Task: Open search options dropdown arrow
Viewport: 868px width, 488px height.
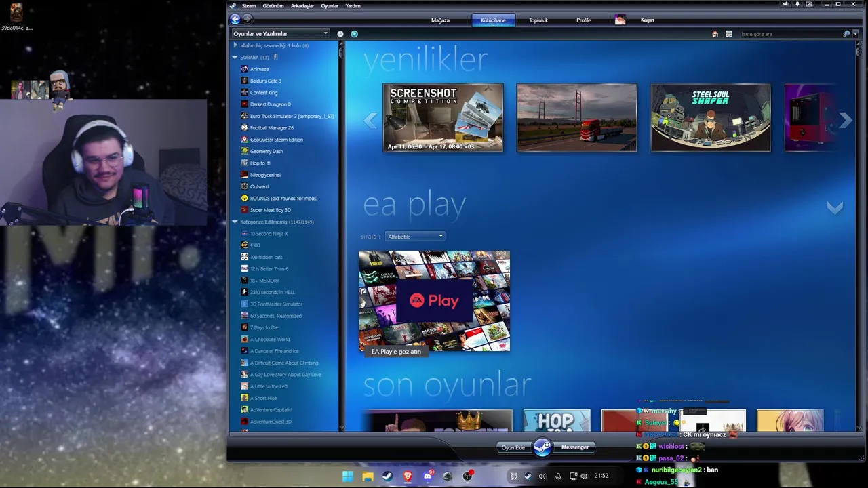Action: [855, 34]
